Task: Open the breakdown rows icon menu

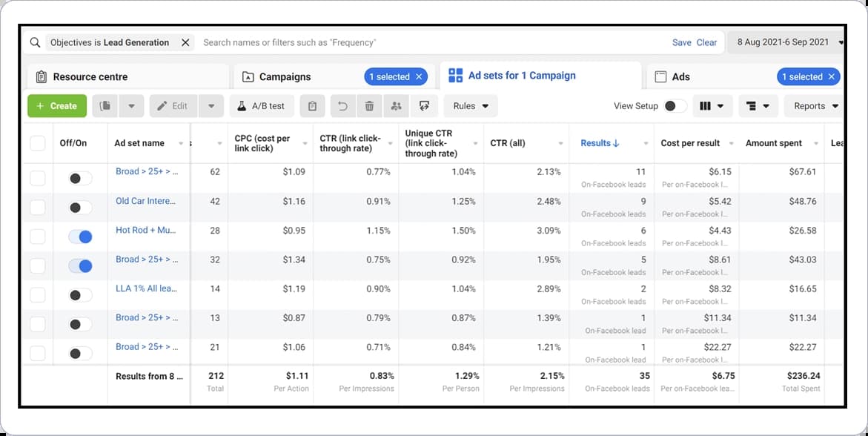Action: (x=758, y=106)
